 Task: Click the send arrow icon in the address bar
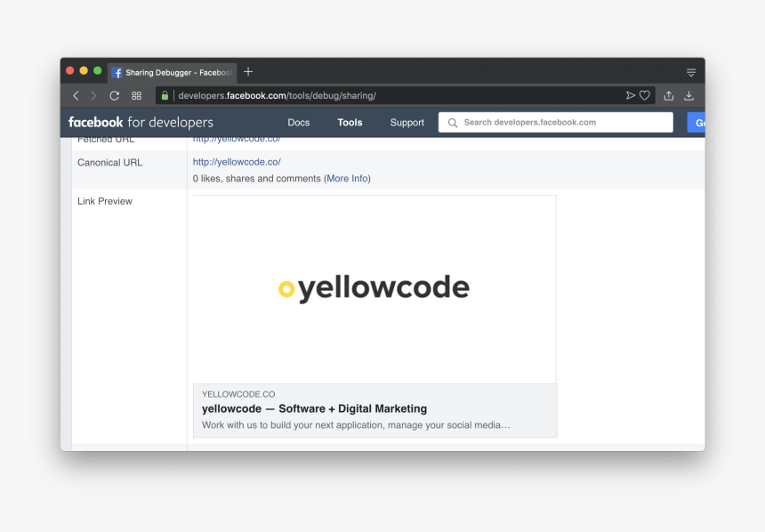tap(631, 96)
